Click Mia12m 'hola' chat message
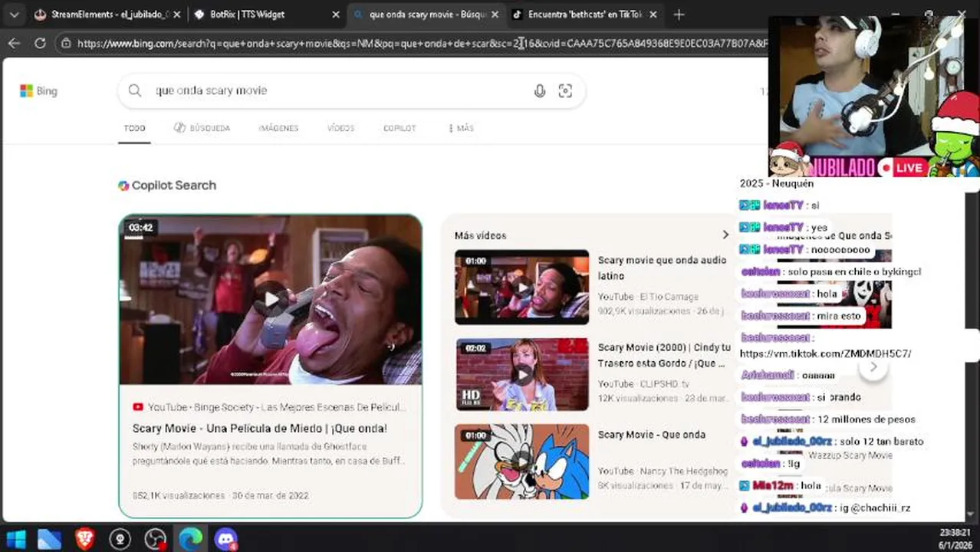This screenshot has width=980, height=552. point(781,485)
